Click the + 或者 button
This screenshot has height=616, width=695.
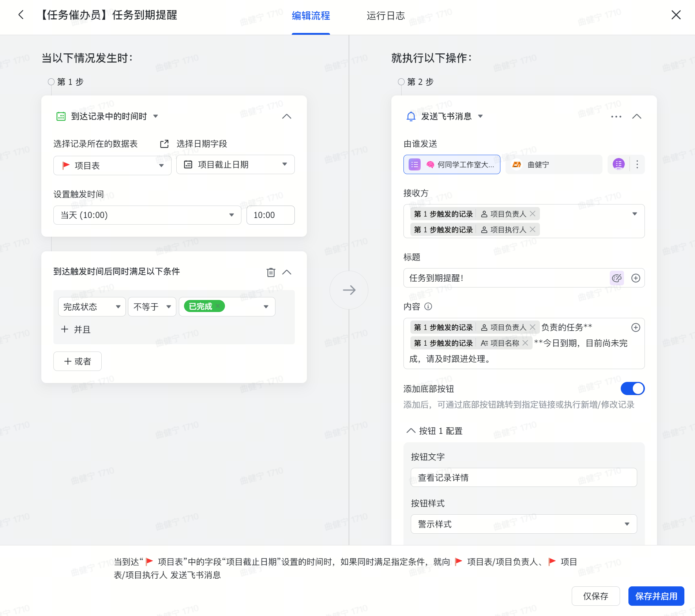point(78,361)
